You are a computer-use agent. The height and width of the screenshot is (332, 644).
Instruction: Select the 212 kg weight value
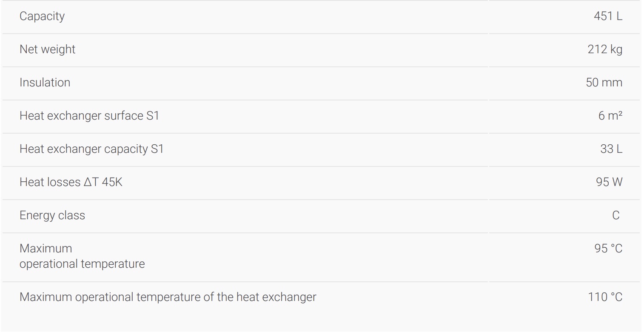605,49
